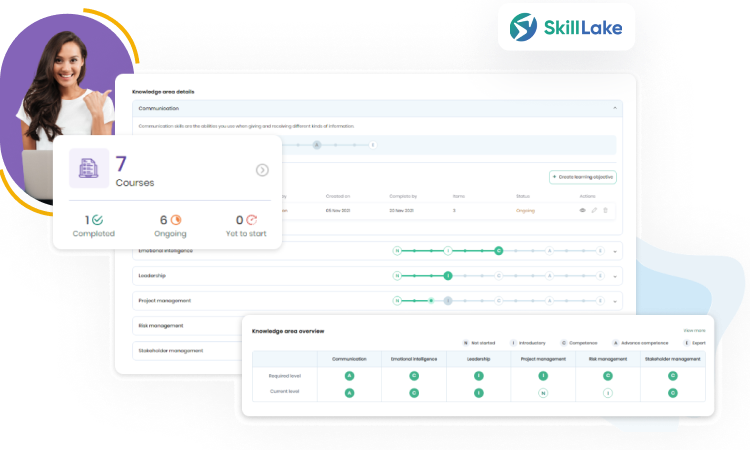
Task: Click the Ongoing status text
Action: (x=525, y=211)
